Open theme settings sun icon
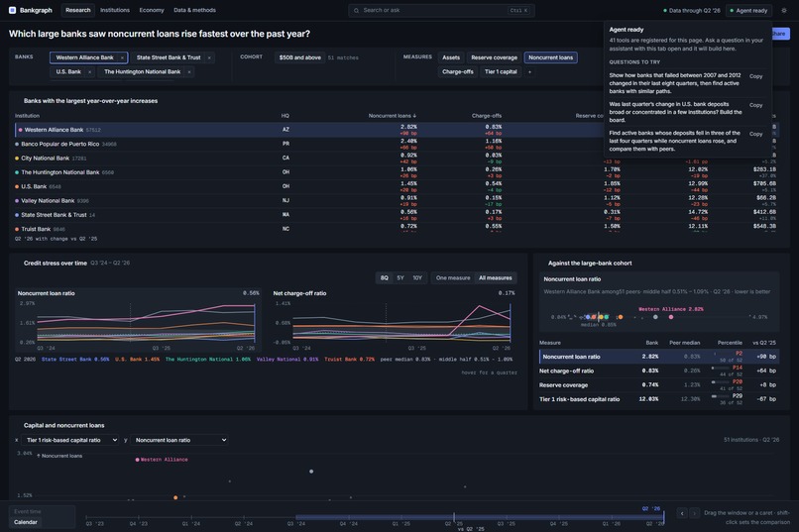 pos(784,10)
